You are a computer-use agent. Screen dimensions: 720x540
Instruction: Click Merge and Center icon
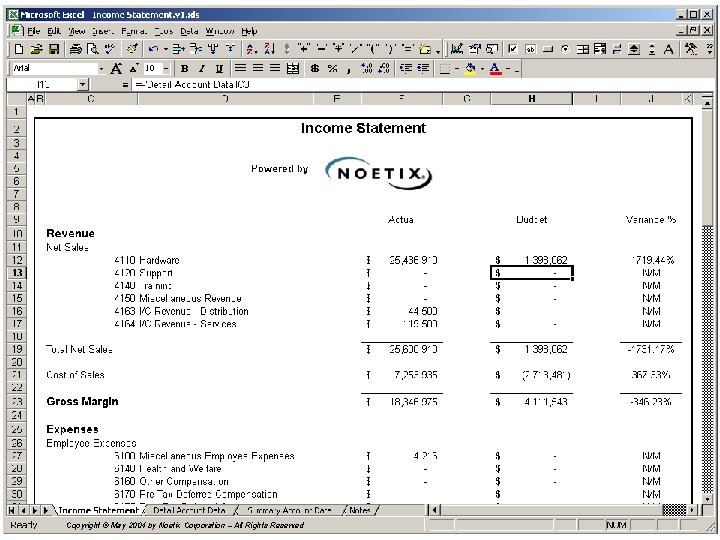tap(292, 68)
